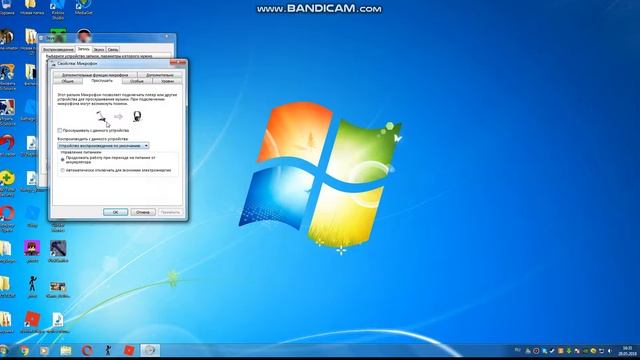Open the taskbar clock and date
Screen dimensions: 640x360
[x=627, y=351]
